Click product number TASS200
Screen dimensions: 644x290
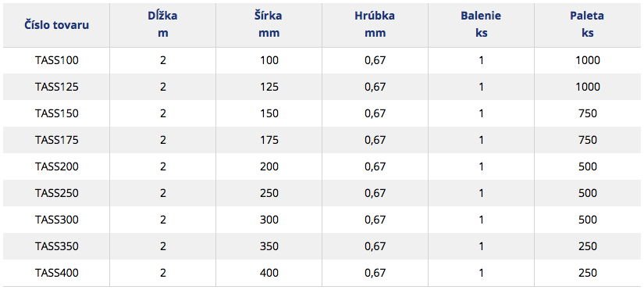tap(56, 166)
